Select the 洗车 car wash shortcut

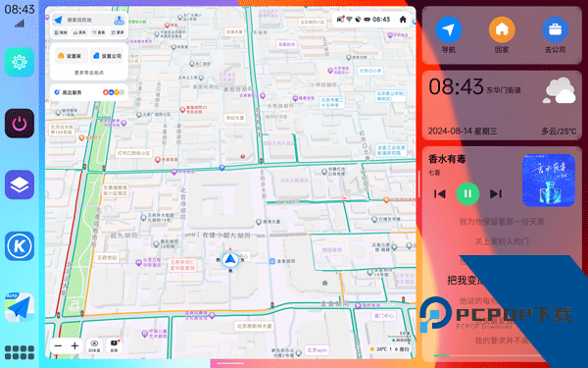(79, 32)
